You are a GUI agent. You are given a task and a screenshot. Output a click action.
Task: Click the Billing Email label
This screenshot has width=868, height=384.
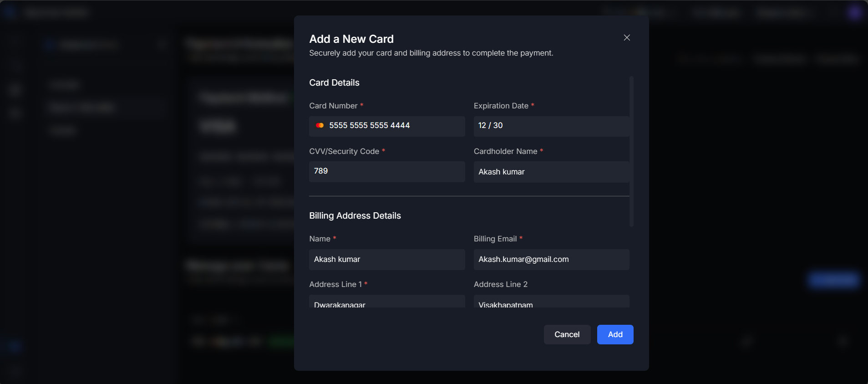click(x=495, y=239)
